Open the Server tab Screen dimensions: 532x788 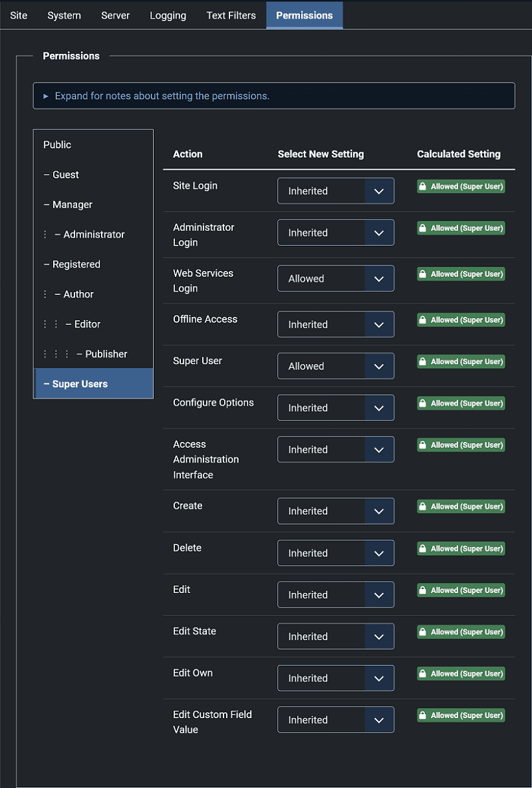115,15
